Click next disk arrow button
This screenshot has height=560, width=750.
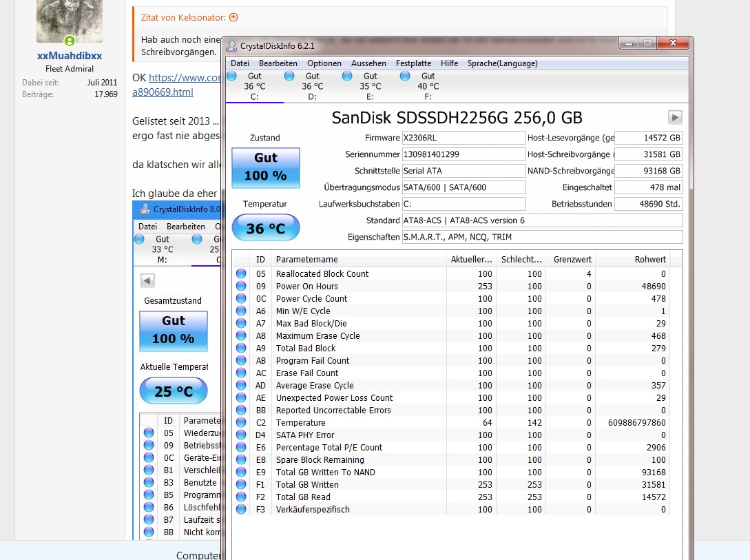pyautogui.click(x=674, y=117)
